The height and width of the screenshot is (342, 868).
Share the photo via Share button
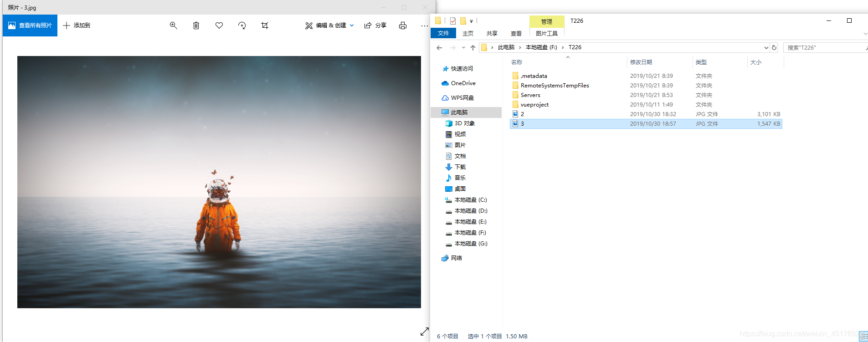pyautogui.click(x=375, y=26)
